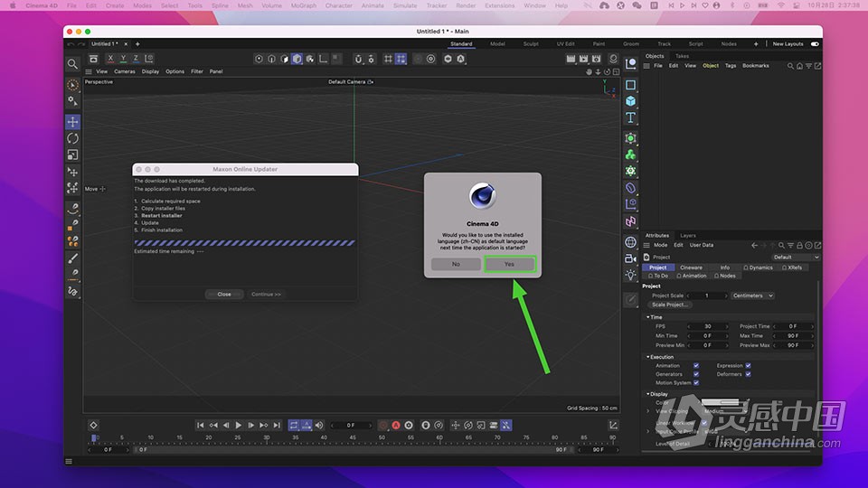The height and width of the screenshot is (488, 868).
Task: Lock the X axis
Action: (x=110, y=59)
